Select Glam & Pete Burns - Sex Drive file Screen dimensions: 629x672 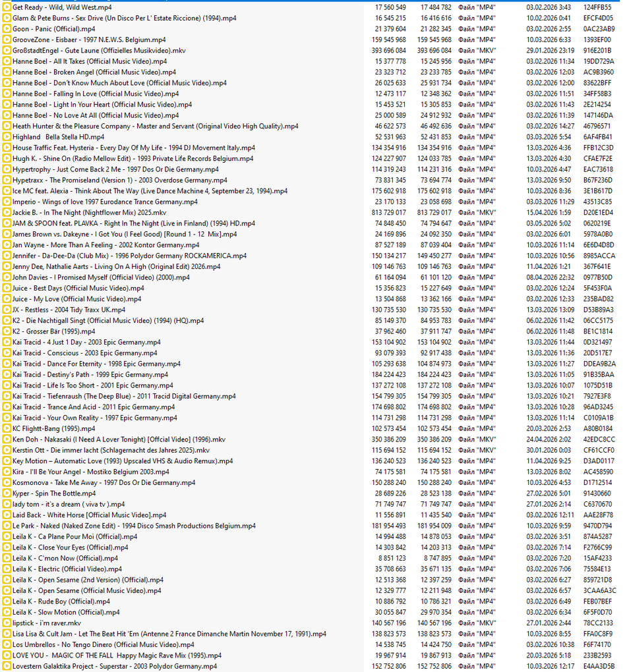point(125,18)
